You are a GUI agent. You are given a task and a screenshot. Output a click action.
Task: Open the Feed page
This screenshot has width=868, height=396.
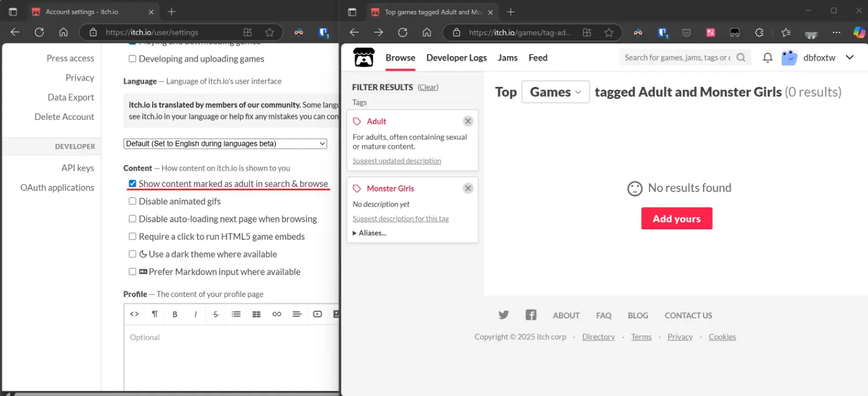point(538,57)
